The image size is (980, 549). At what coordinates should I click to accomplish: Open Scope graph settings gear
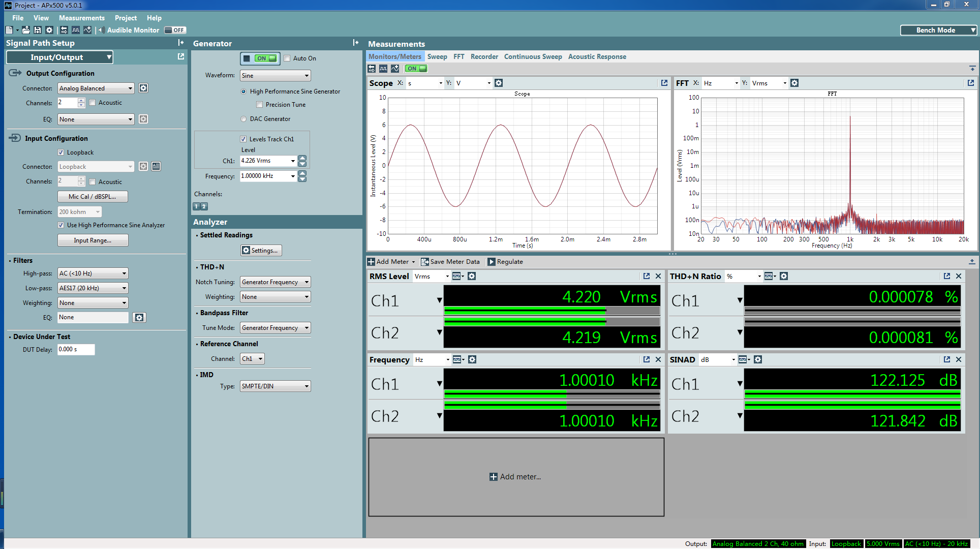(x=499, y=83)
